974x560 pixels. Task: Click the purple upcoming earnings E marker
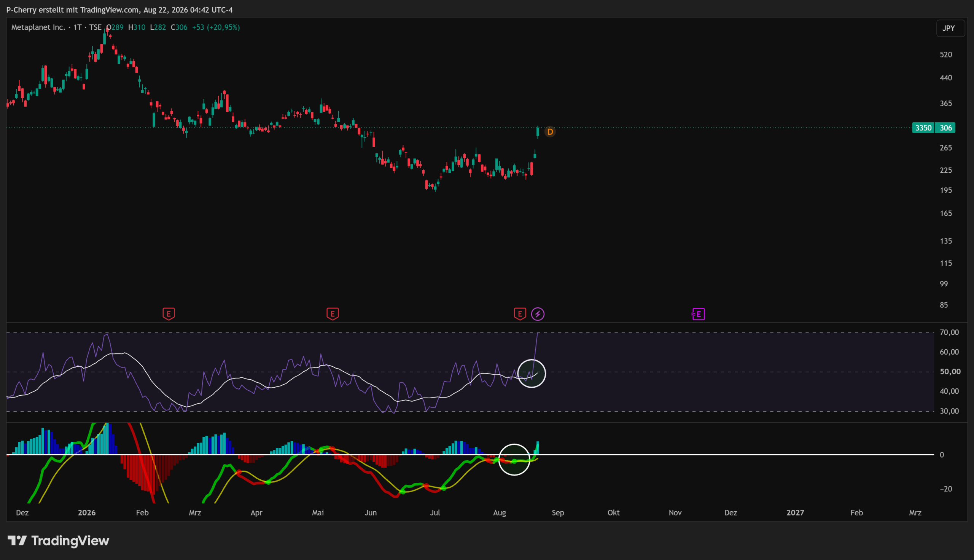point(698,314)
